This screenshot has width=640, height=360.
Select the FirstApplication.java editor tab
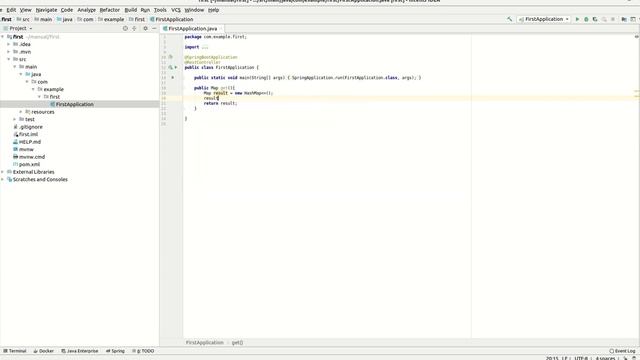click(x=192, y=29)
